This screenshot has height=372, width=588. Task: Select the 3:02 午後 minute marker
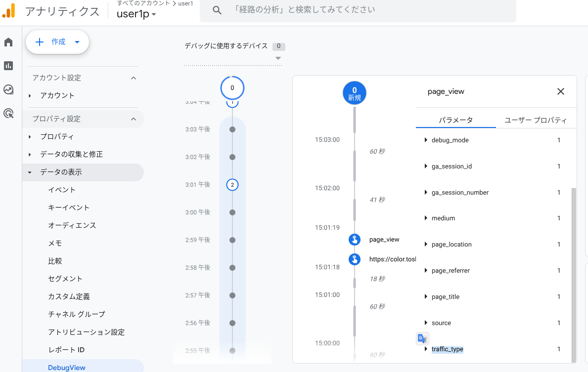pyautogui.click(x=232, y=157)
